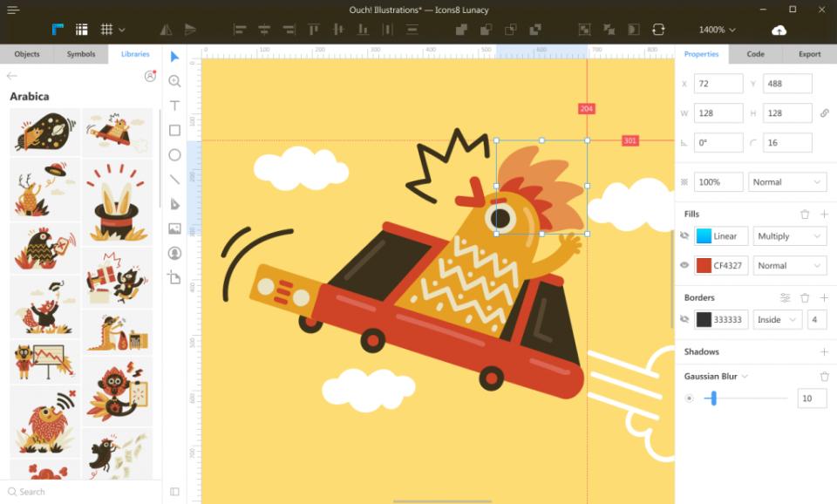The width and height of the screenshot is (837, 504).
Task: Switch to the Symbols tab
Action: 80,53
